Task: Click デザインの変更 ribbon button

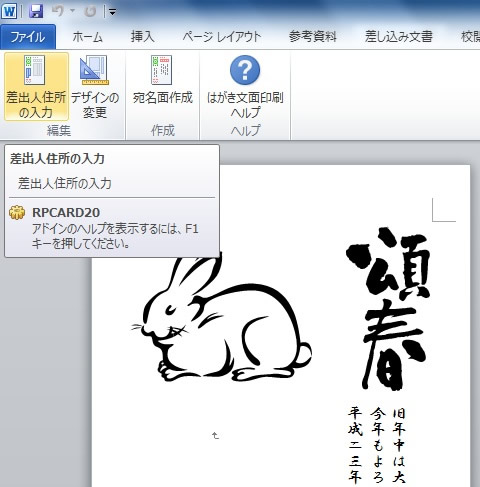Action: (x=95, y=87)
